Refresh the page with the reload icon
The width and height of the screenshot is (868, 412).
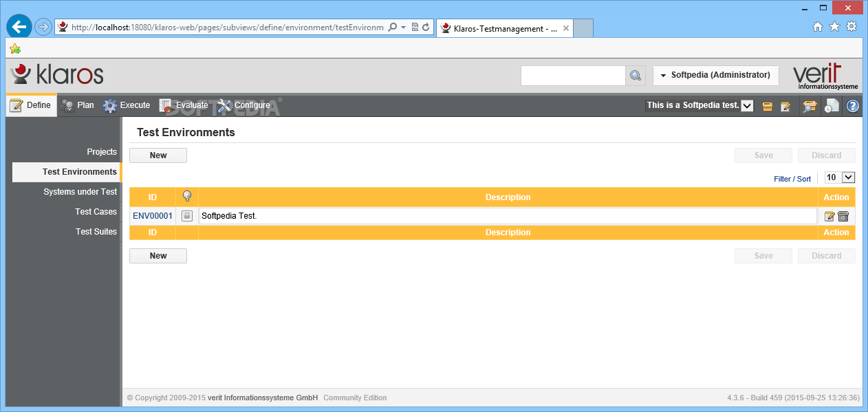click(x=426, y=28)
